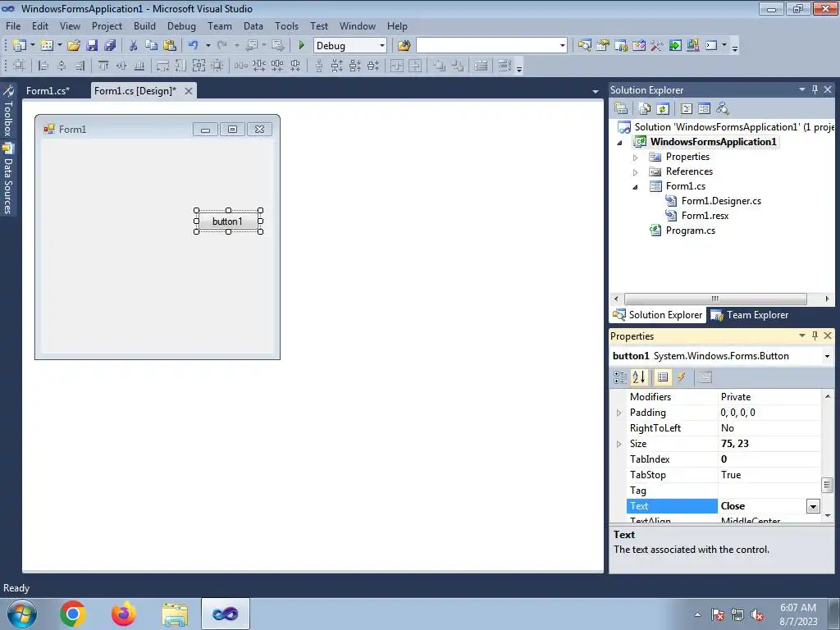
Task: Click Show All Files in Solution Explorer
Action: [x=645, y=109]
